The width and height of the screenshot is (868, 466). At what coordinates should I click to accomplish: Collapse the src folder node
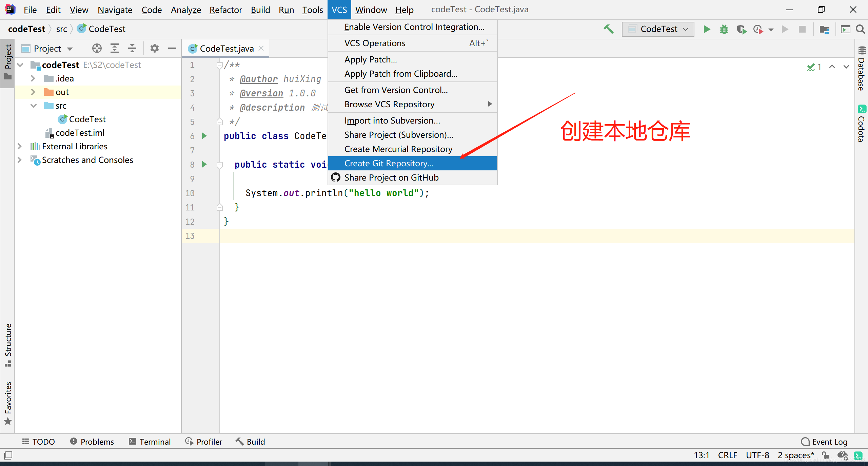(33, 106)
